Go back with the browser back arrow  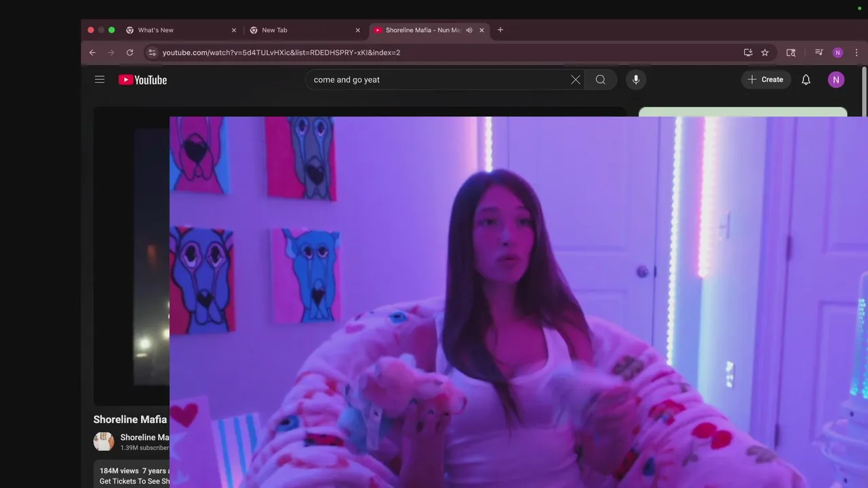(x=92, y=52)
